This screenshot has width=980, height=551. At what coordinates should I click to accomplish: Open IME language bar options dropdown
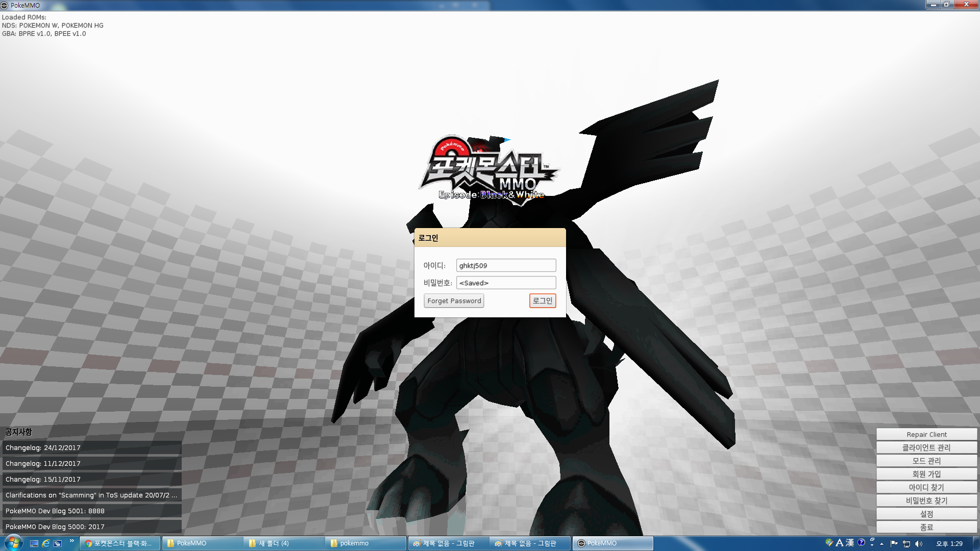click(872, 545)
